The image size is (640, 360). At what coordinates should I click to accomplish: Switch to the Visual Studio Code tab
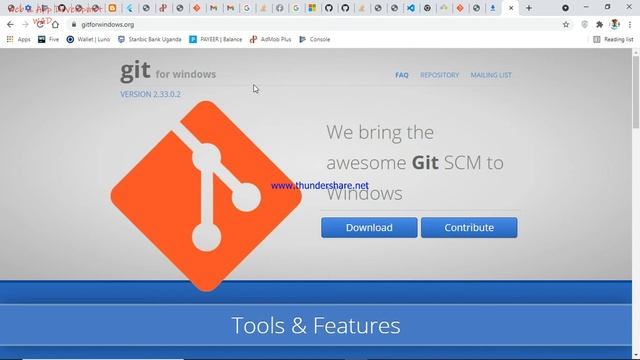click(411, 8)
